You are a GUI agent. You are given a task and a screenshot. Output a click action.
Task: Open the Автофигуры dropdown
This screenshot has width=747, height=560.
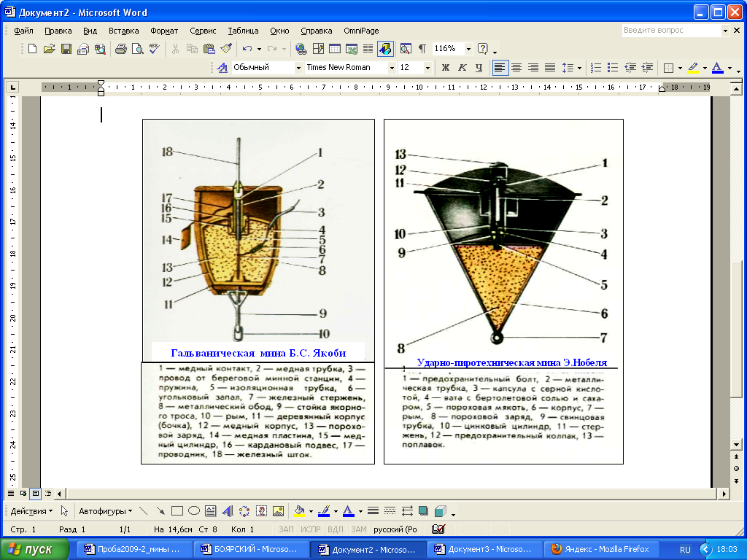coord(105,511)
